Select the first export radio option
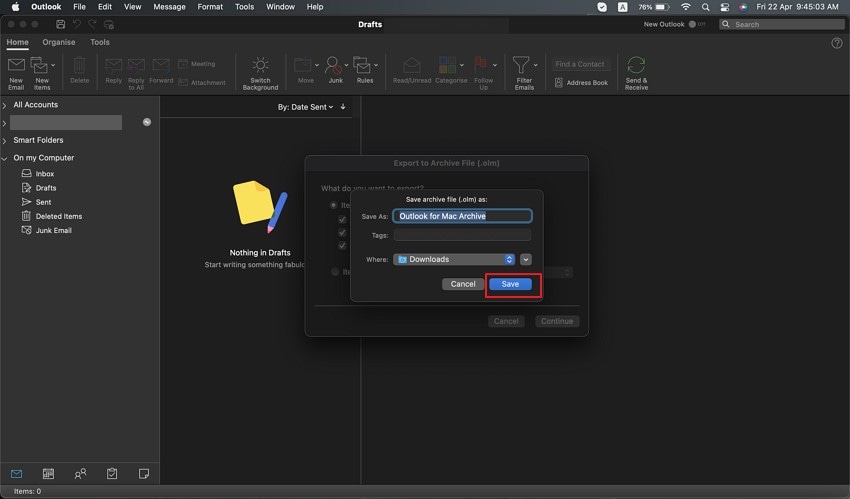The image size is (850, 499). coord(334,205)
